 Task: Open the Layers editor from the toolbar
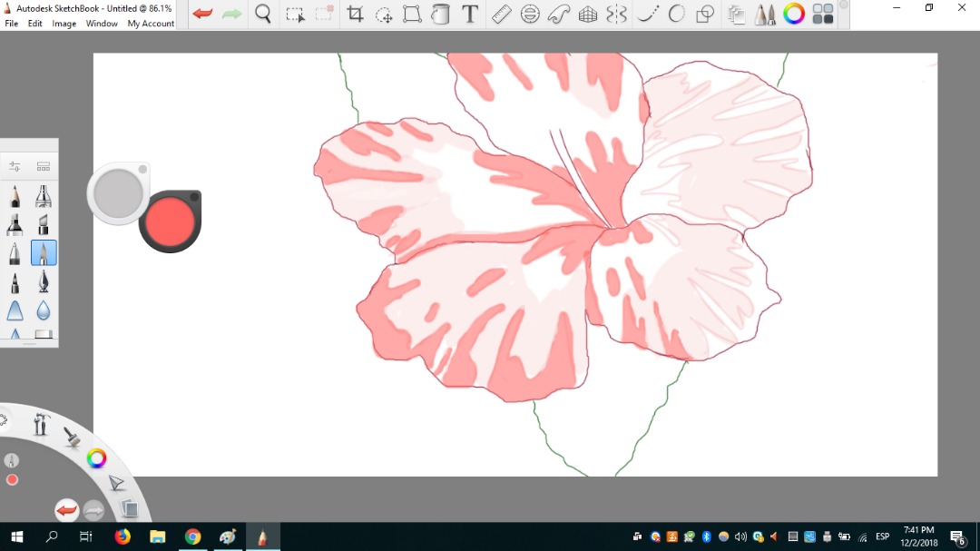coord(736,14)
